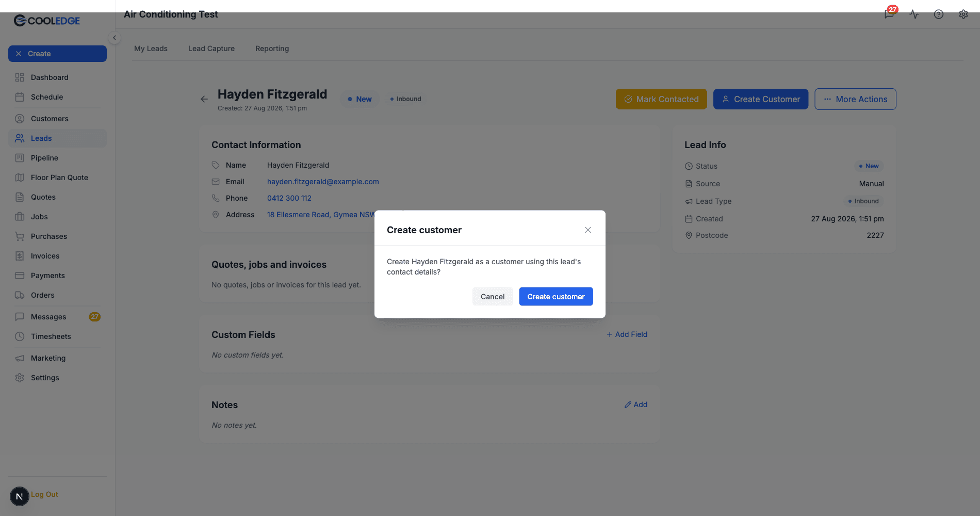This screenshot has width=980, height=516.
Task: Click the address 18 Ellesmere Road link
Action: tap(321, 215)
